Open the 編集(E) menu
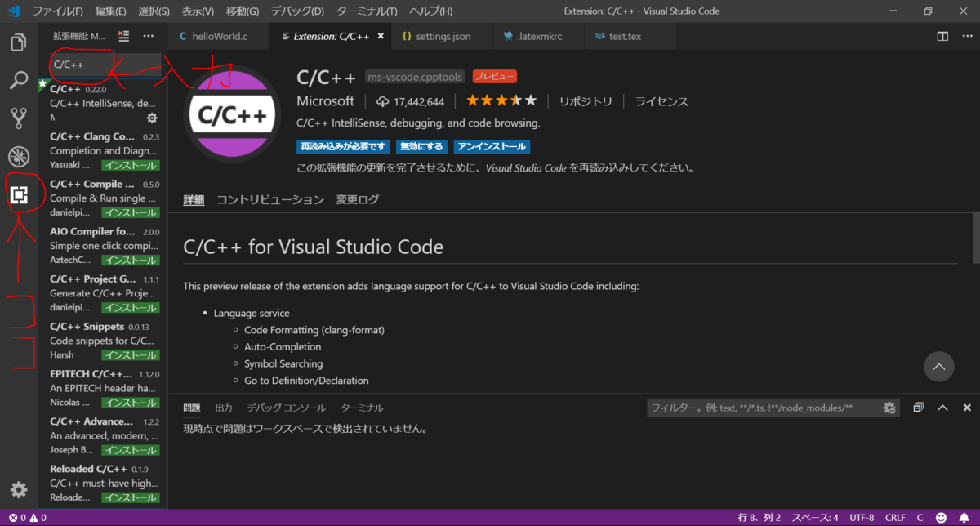The height and width of the screenshot is (526, 980). pyautogui.click(x=110, y=11)
